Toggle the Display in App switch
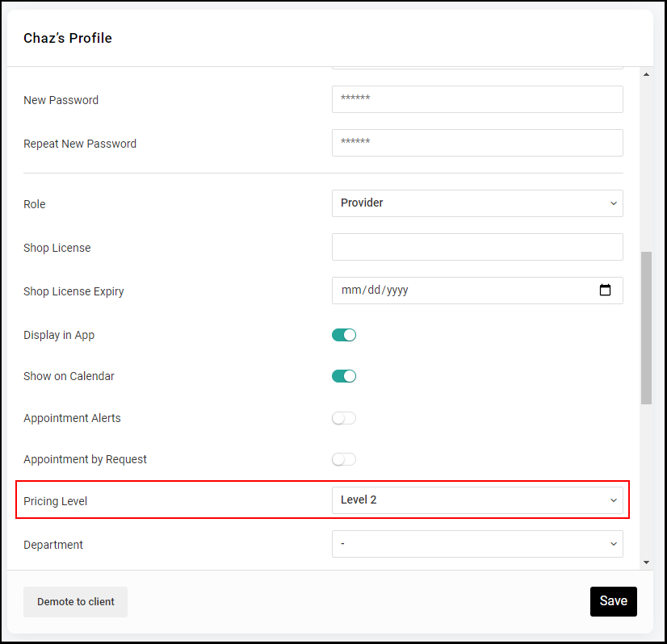The height and width of the screenshot is (644, 667). 344,335
